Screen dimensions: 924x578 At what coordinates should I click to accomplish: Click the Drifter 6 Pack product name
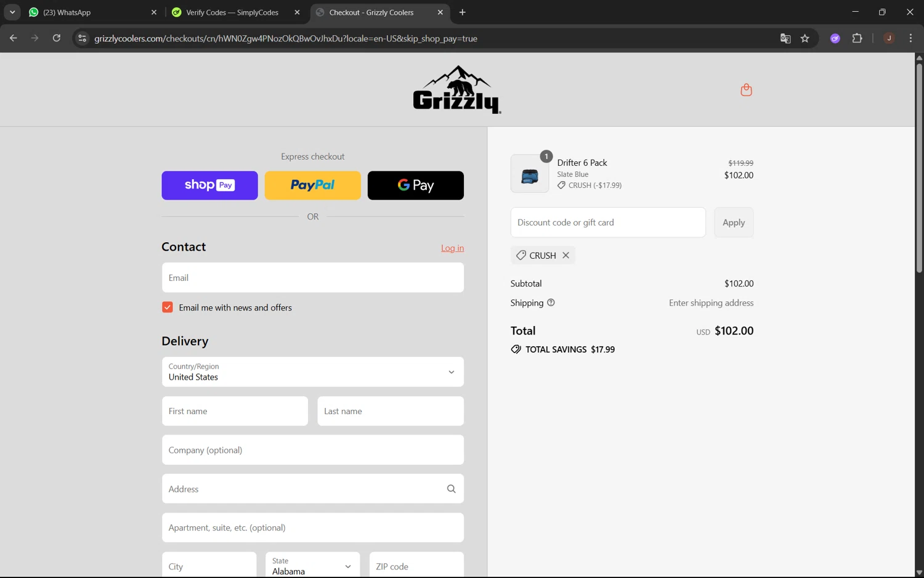click(x=582, y=163)
